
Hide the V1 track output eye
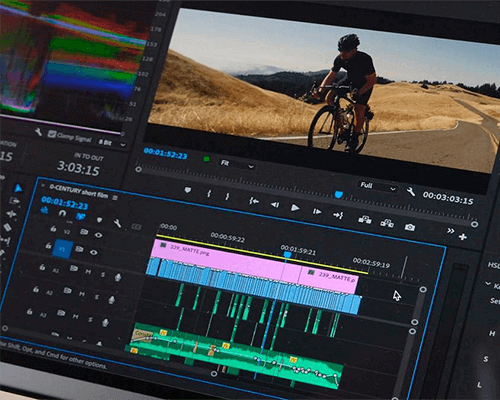click(x=94, y=252)
